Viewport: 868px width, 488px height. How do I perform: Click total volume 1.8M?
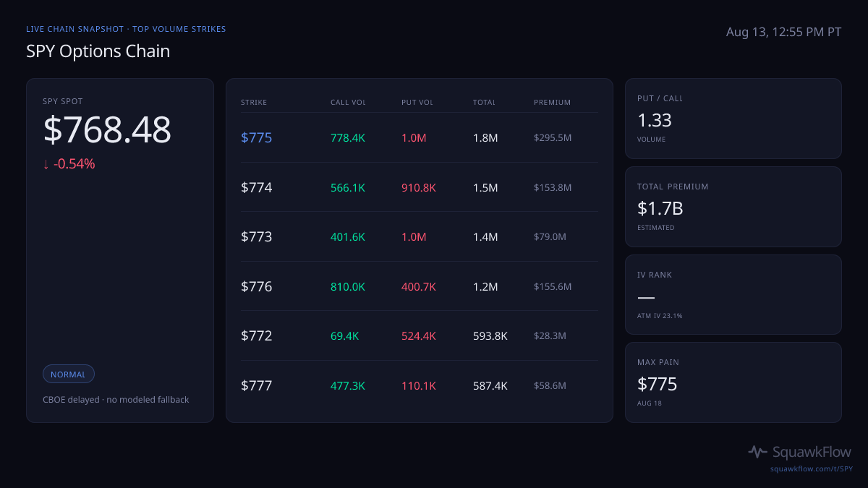pyautogui.click(x=485, y=137)
